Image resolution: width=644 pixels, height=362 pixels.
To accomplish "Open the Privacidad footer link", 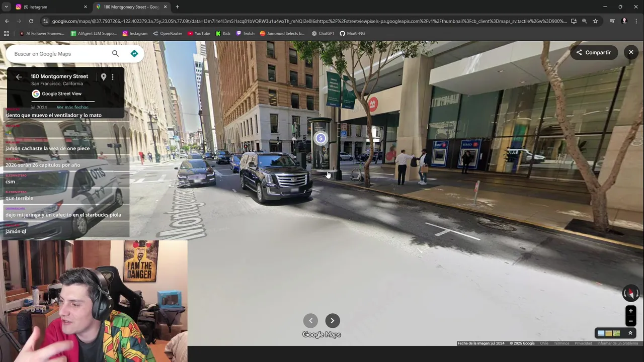I will click(x=583, y=343).
